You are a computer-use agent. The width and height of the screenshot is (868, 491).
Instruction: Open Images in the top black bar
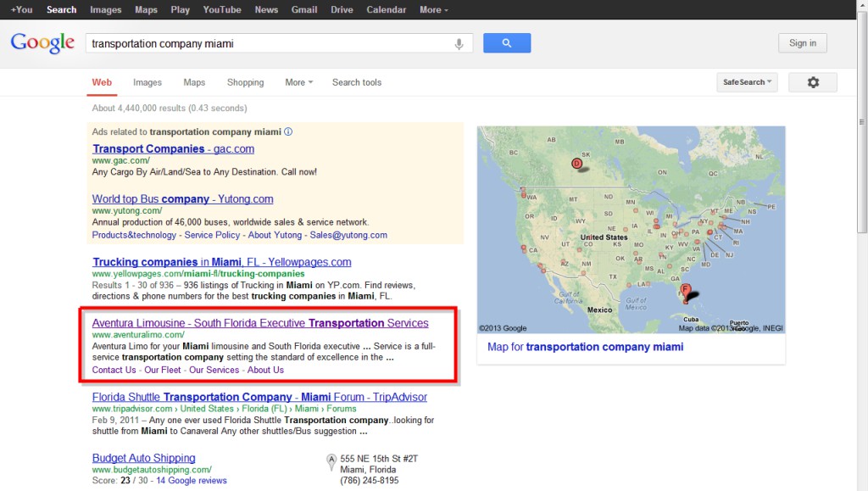(x=106, y=9)
